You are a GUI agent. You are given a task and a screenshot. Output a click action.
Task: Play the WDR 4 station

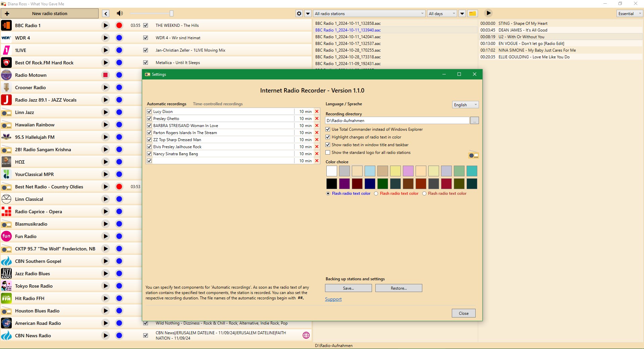[x=105, y=38]
